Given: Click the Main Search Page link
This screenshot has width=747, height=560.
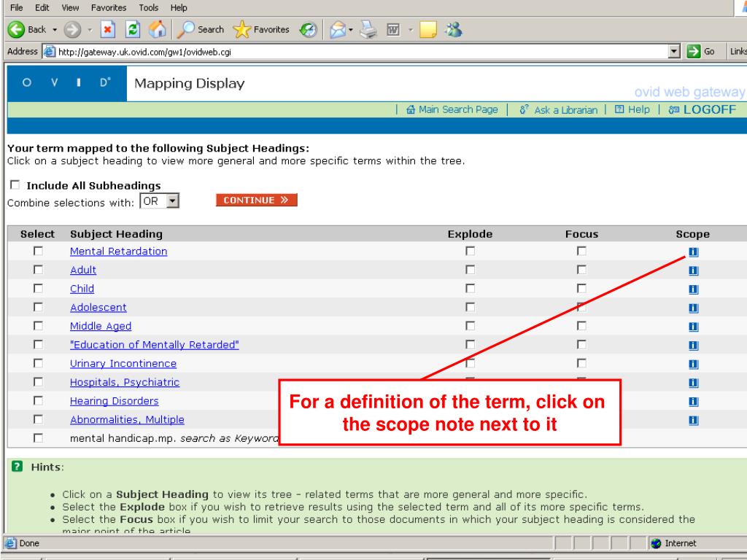Looking at the screenshot, I should point(452,109).
